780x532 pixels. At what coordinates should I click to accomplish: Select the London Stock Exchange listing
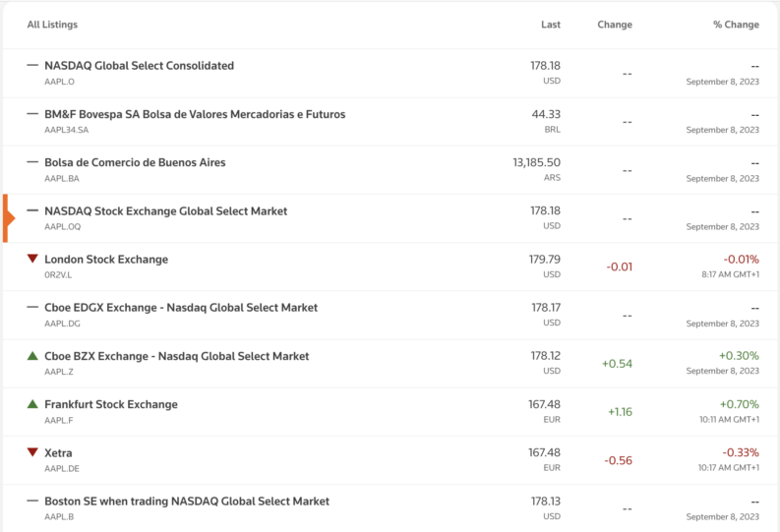point(106,260)
